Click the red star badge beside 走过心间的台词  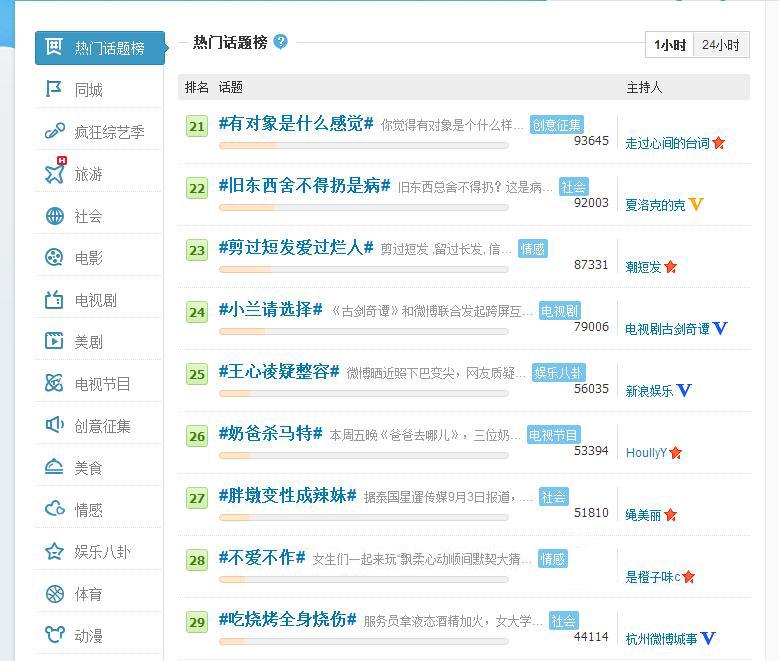pos(718,143)
